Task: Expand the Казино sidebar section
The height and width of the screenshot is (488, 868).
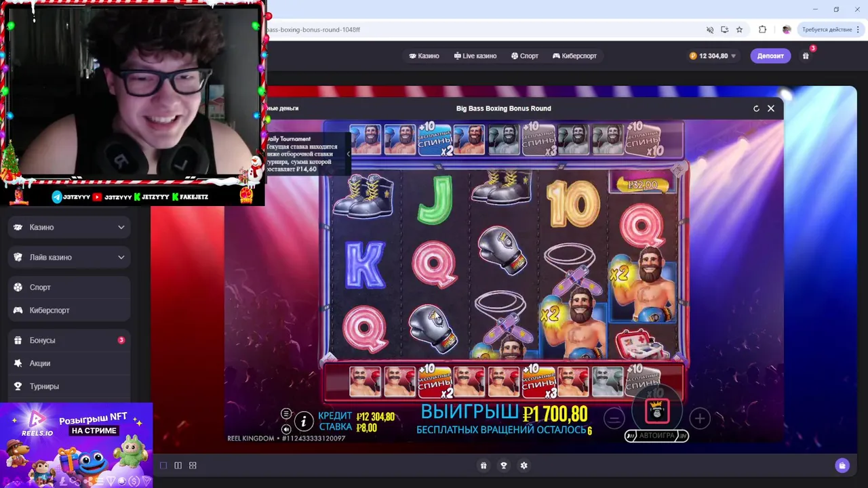Action: click(69, 227)
